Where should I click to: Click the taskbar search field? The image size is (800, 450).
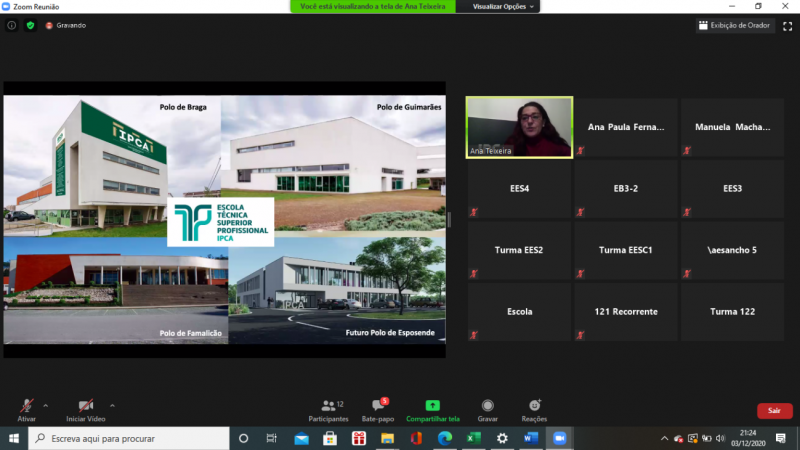pos(129,438)
